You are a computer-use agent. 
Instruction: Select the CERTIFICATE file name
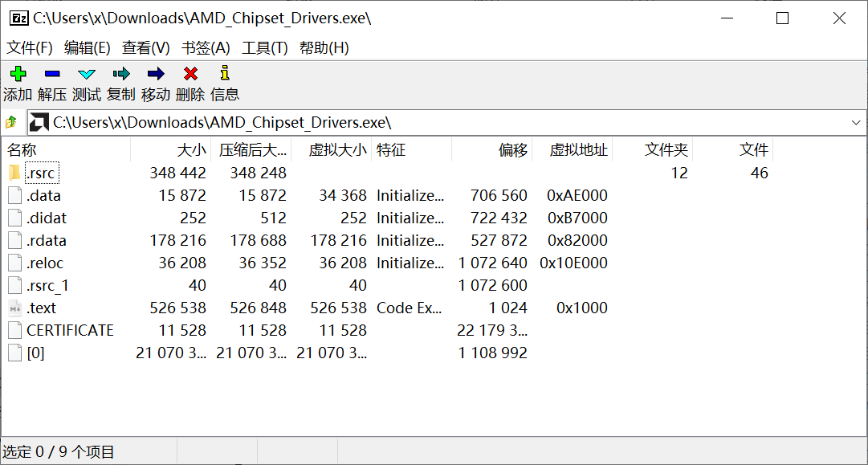click(x=71, y=331)
